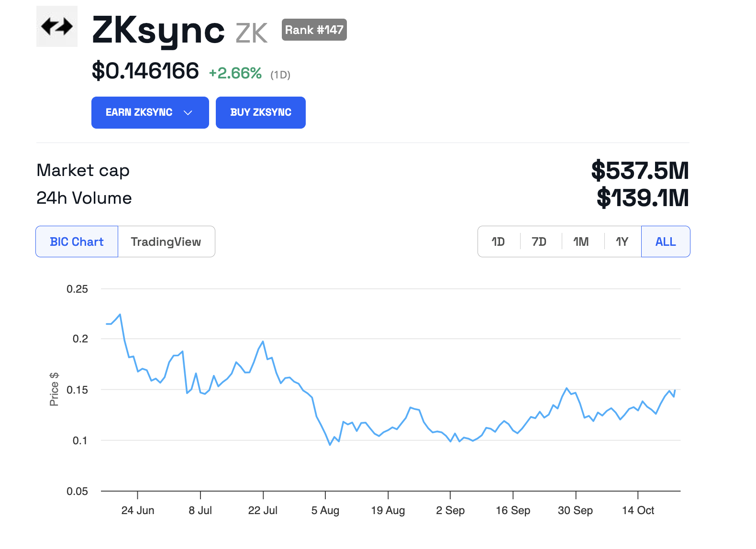
Task: Click the 30 Sep axis tick label
Action: point(575,511)
